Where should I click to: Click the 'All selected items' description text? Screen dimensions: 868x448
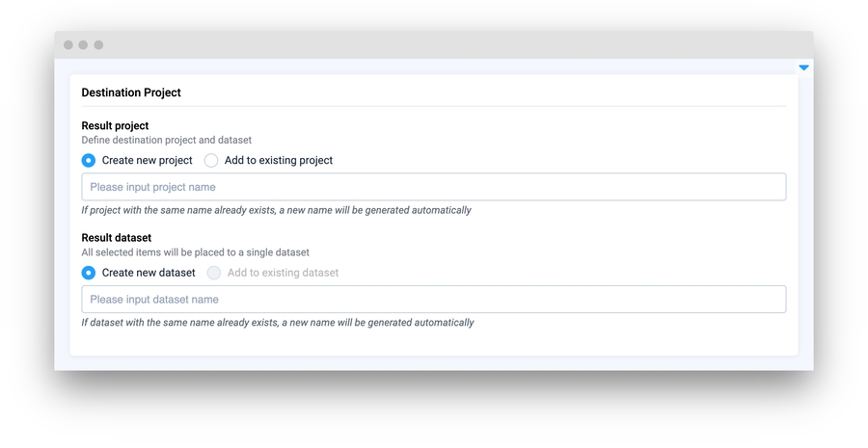click(195, 252)
